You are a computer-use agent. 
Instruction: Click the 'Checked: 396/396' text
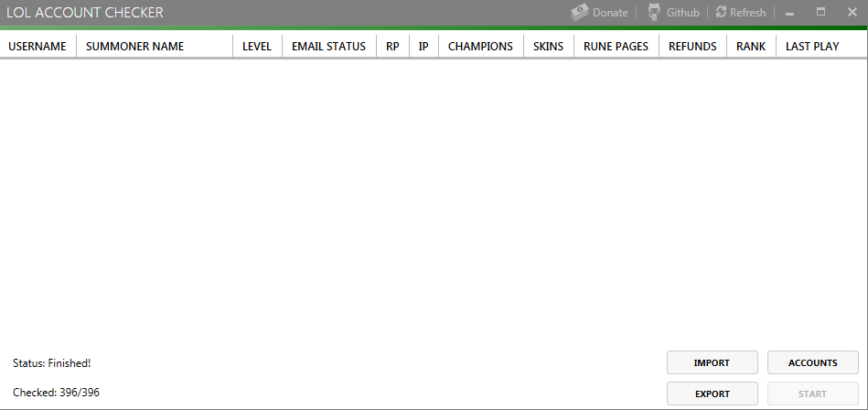57,393
